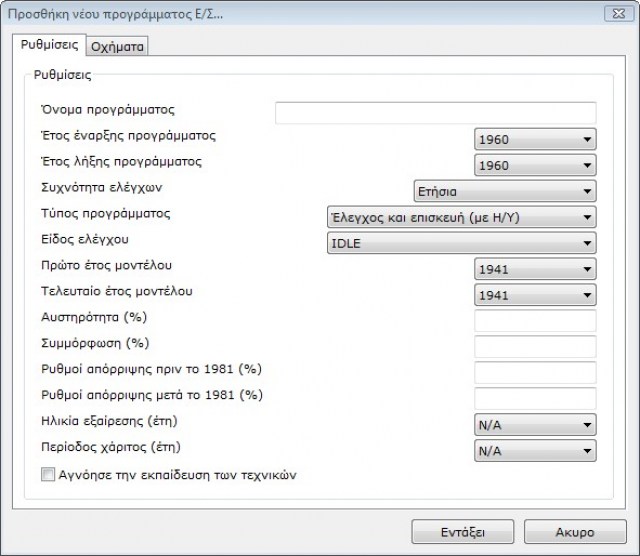The image size is (640, 556).
Task: Focus the Συμμόρφωση (%) input field
Action: click(535, 347)
